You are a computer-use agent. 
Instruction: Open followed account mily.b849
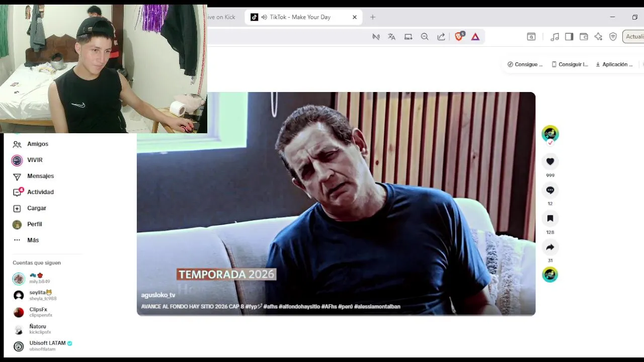pyautogui.click(x=39, y=279)
